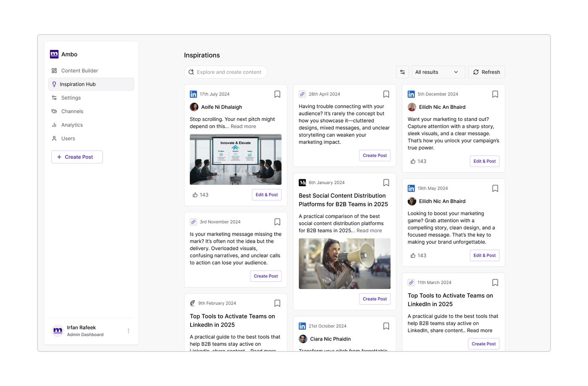Click Create Post on the 6th January post
Screen dimensions: 588x386
pyautogui.click(x=375, y=299)
